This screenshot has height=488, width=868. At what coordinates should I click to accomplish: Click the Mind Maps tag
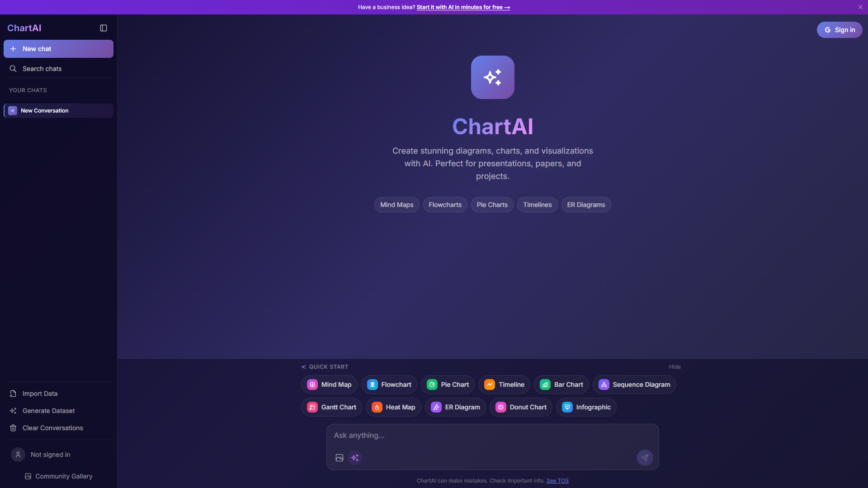coord(397,205)
